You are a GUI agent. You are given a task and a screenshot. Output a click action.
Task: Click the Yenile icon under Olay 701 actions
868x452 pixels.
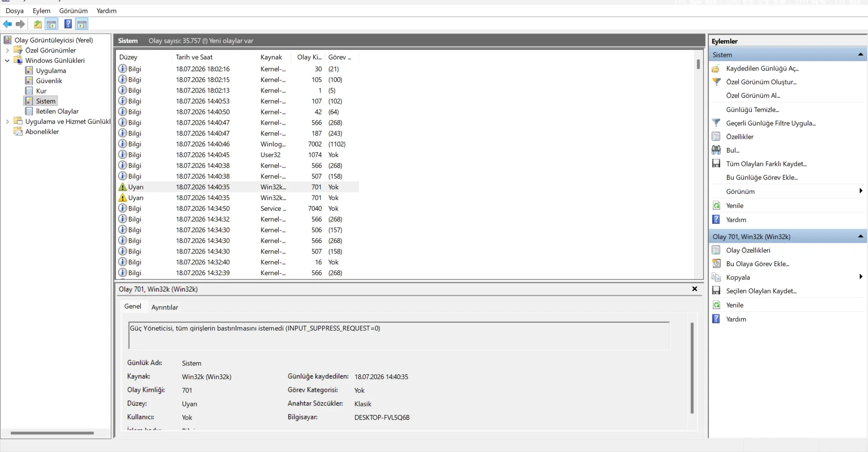click(716, 305)
